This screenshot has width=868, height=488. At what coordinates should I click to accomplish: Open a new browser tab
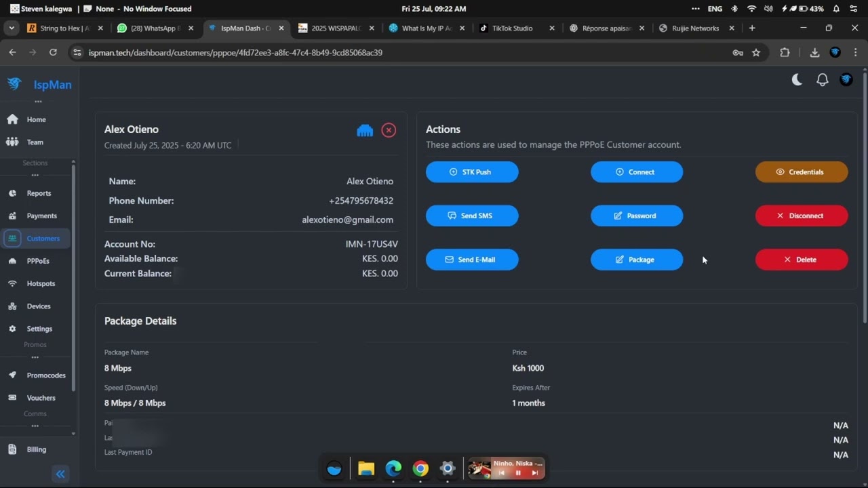(752, 28)
